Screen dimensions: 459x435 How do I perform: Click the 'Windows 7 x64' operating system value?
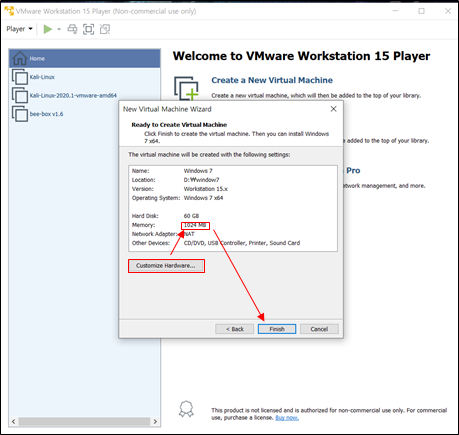203,198
